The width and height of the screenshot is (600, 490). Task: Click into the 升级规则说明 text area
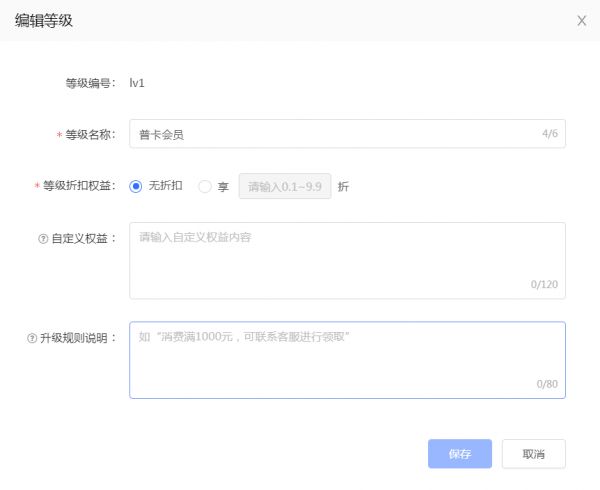point(347,358)
